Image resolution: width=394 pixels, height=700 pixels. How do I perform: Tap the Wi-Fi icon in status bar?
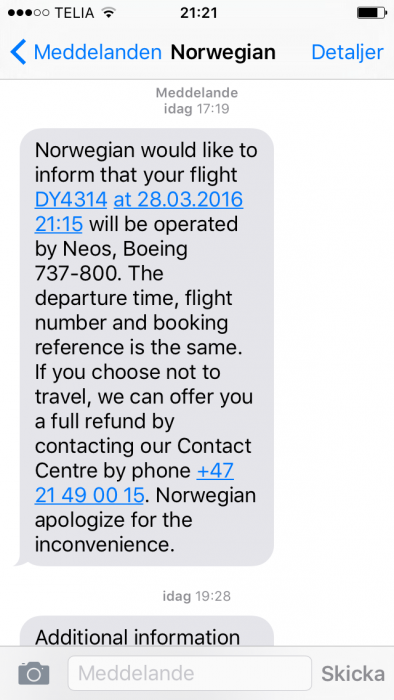pos(108,12)
